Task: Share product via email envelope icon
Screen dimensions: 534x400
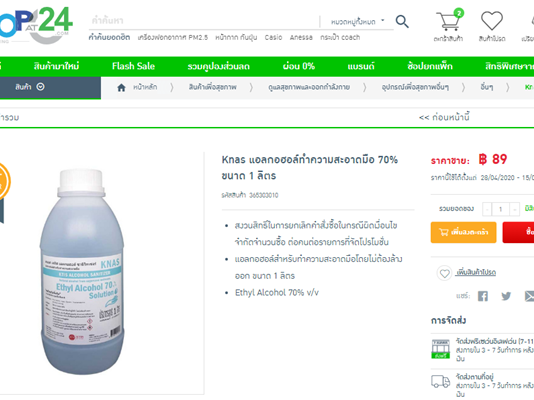Action: (529, 296)
